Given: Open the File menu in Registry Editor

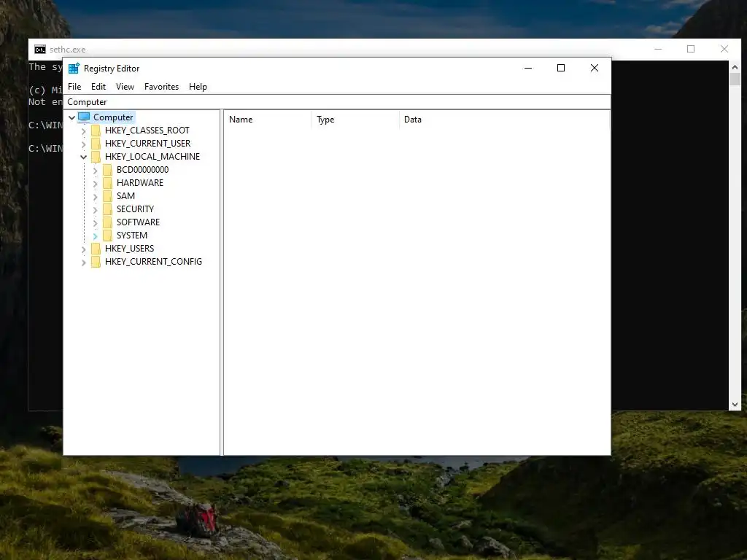Looking at the screenshot, I should pos(74,87).
